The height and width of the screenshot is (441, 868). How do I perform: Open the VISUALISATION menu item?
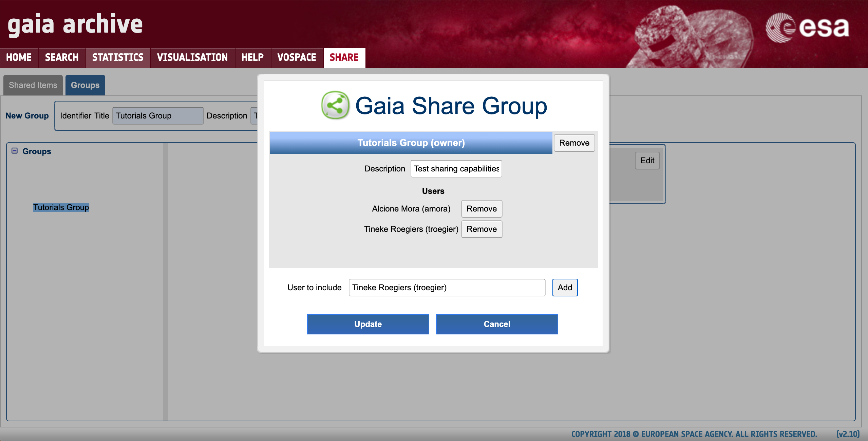tap(192, 57)
